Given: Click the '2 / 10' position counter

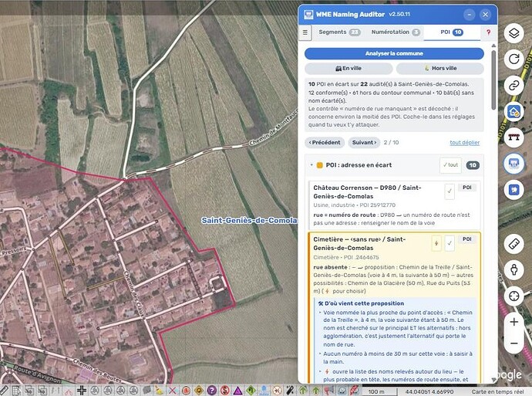Looking at the screenshot, I should pos(391,143).
